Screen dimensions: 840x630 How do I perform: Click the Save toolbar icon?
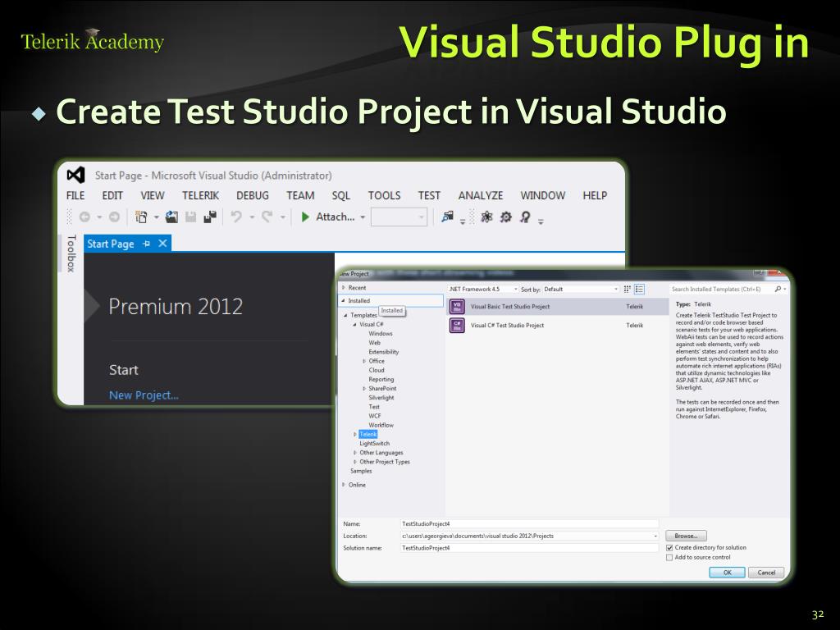tap(190, 217)
